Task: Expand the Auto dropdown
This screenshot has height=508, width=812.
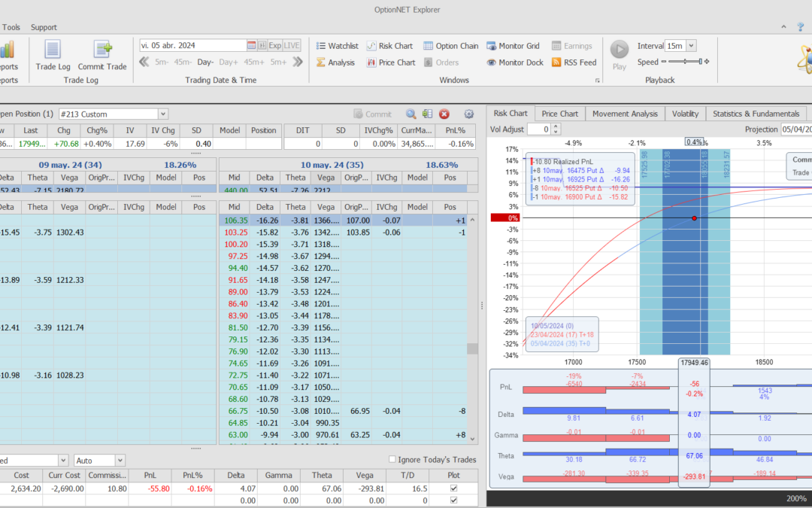Action: pyautogui.click(x=120, y=460)
